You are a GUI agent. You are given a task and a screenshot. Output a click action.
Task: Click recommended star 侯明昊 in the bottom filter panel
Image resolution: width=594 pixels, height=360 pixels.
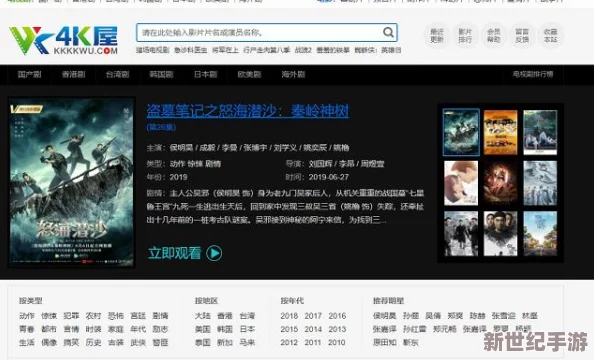385,316
